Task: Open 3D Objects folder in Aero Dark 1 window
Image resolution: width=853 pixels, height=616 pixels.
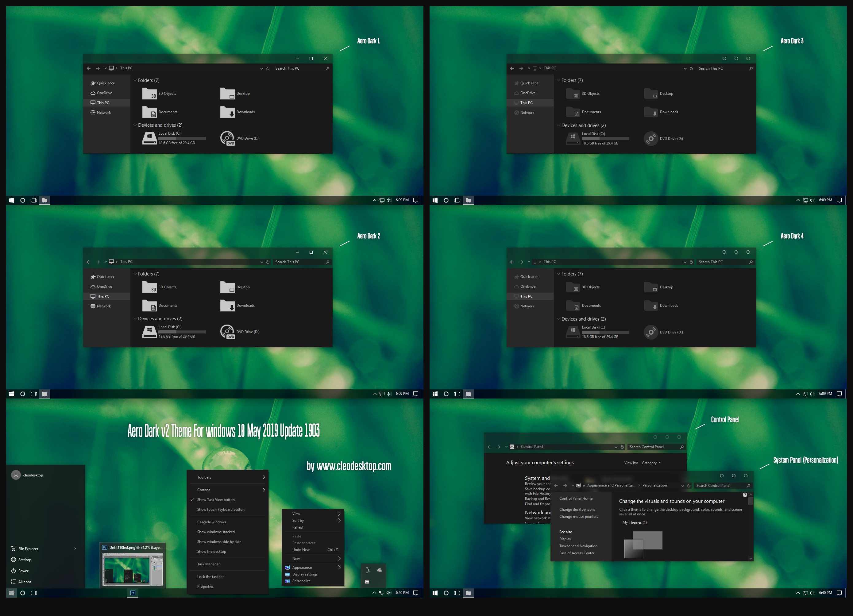Action: 159,94
